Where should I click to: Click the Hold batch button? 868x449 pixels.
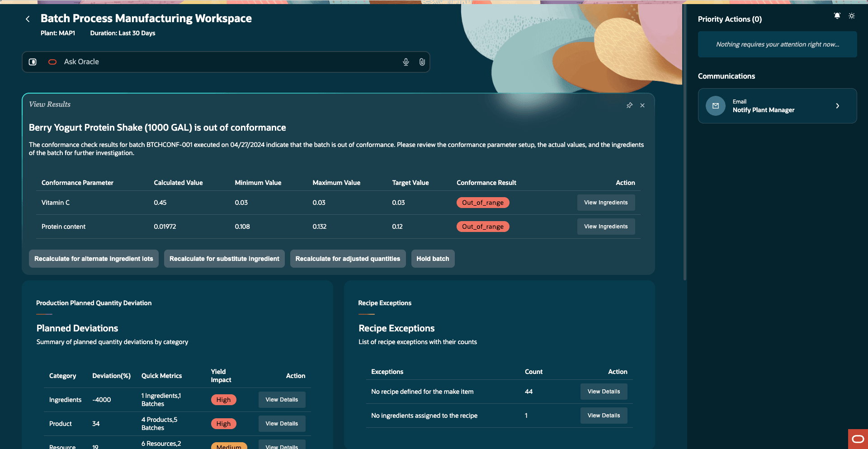433,259
